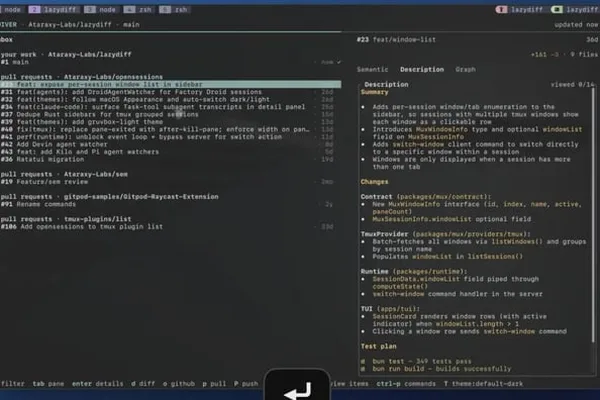The height and width of the screenshot is (400, 600).
Task: Select PR #32 follow macOS Appearance
Action: point(170,100)
